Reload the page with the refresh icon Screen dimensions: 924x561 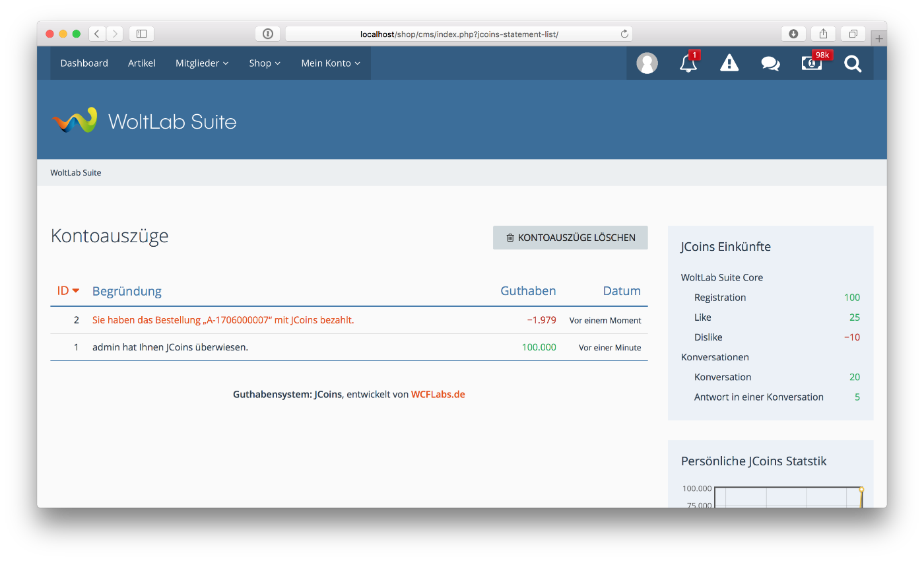coord(624,34)
